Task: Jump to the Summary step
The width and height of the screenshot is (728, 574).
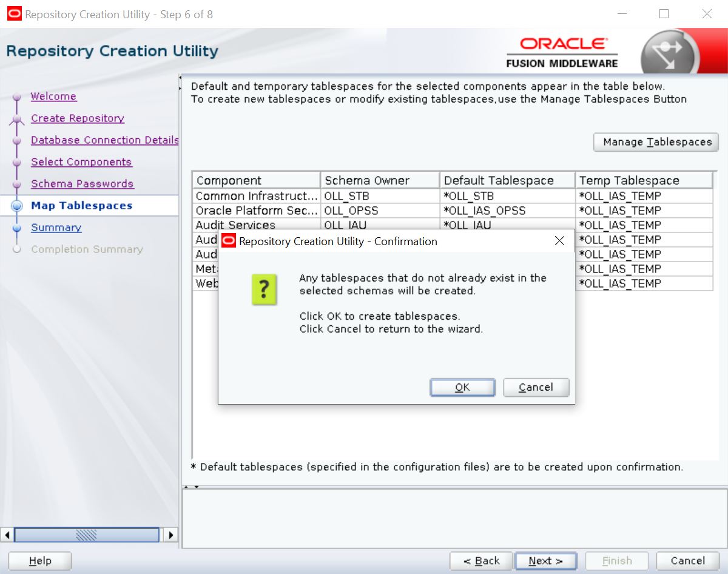Action: click(56, 228)
